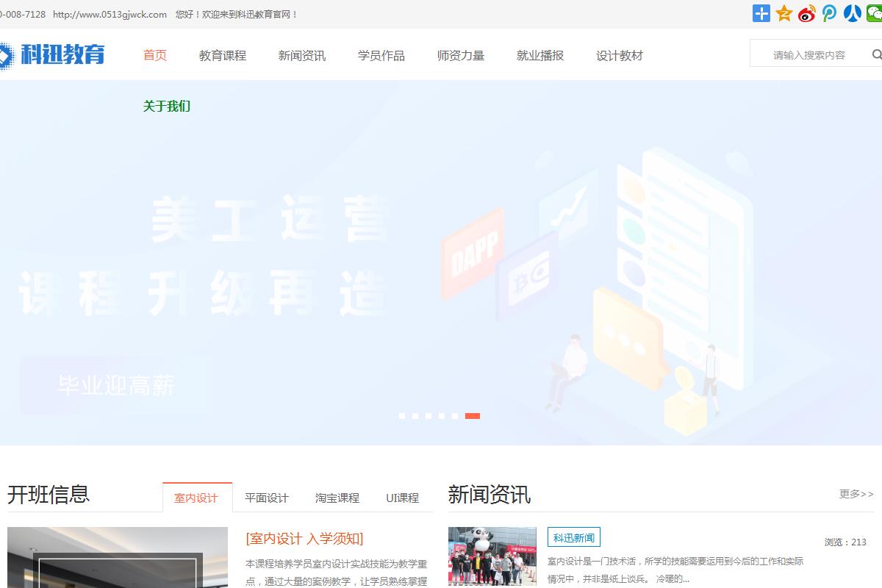Open the 教育课程 menu
The image size is (882, 588).
(x=223, y=55)
